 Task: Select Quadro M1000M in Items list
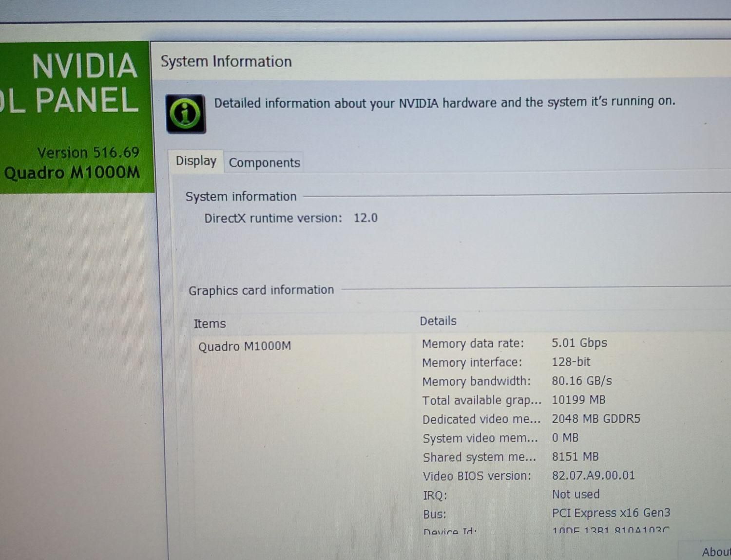coord(244,346)
